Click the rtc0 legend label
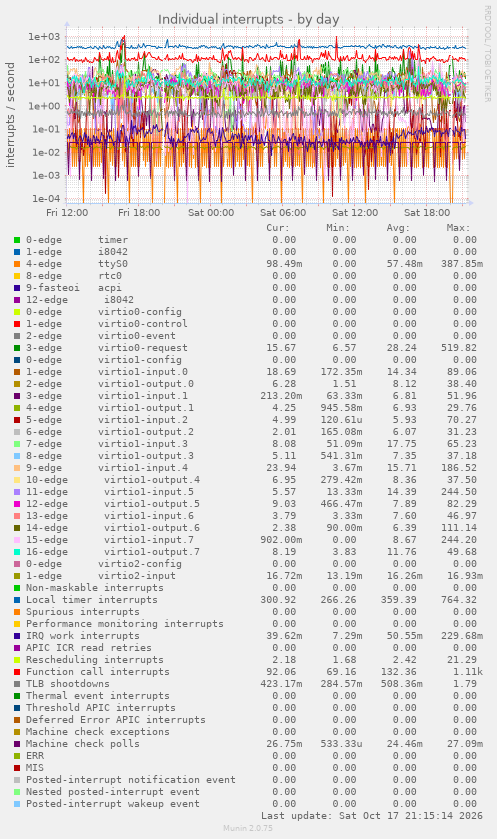The width and height of the screenshot is (497, 839). (x=110, y=276)
